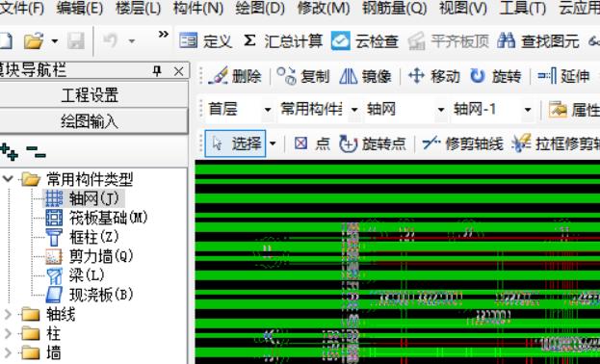Open the 绘图(D) menu
The width and height of the screenshot is (600, 364).
260,8
